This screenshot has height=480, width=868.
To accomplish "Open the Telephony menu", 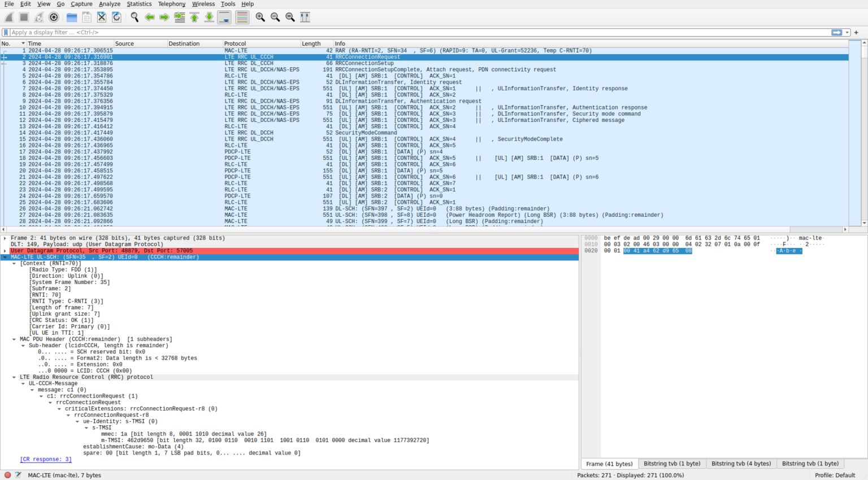I will [171, 4].
